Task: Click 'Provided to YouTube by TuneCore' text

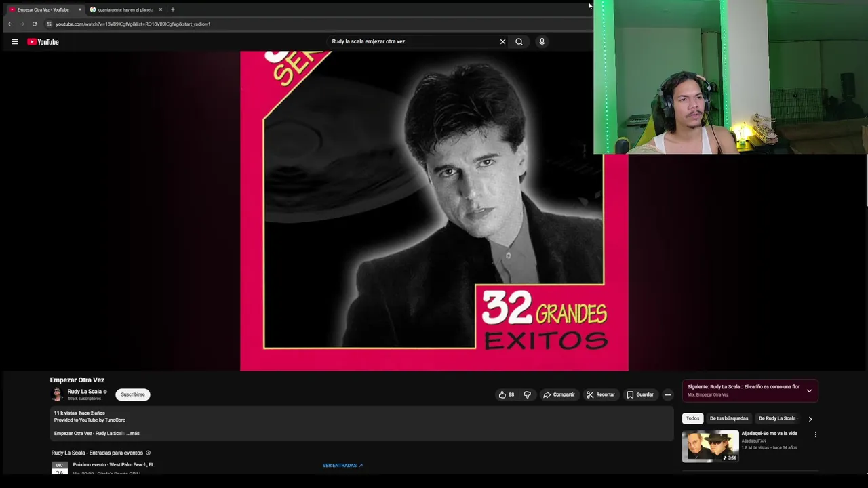Action: click(90, 420)
